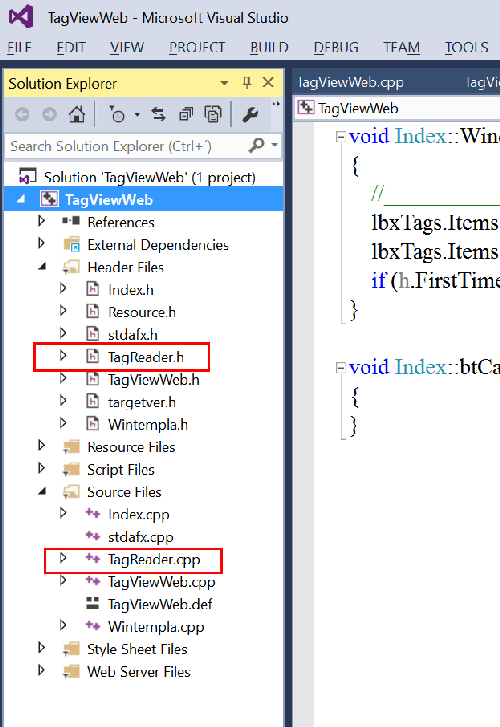Image resolution: width=500 pixels, height=727 pixels.
Task: Click the Script Files folder icon
Action: pos(71,469)
